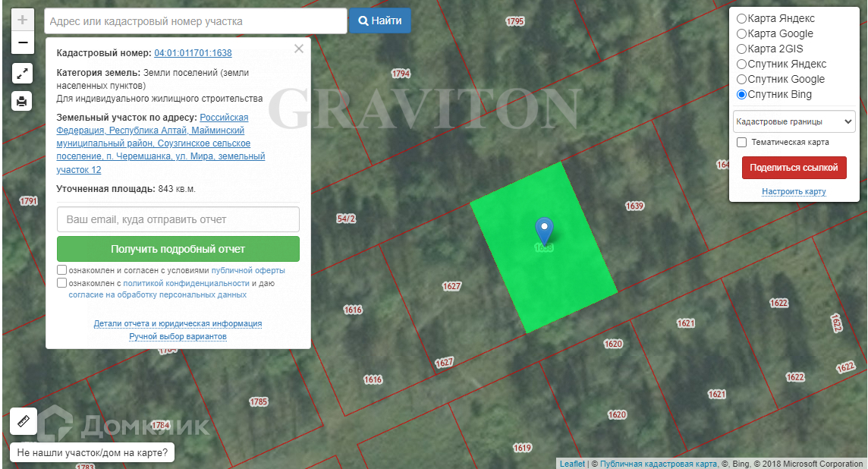
Task: Open the публичной оферты link
Action: click(248, 271)
